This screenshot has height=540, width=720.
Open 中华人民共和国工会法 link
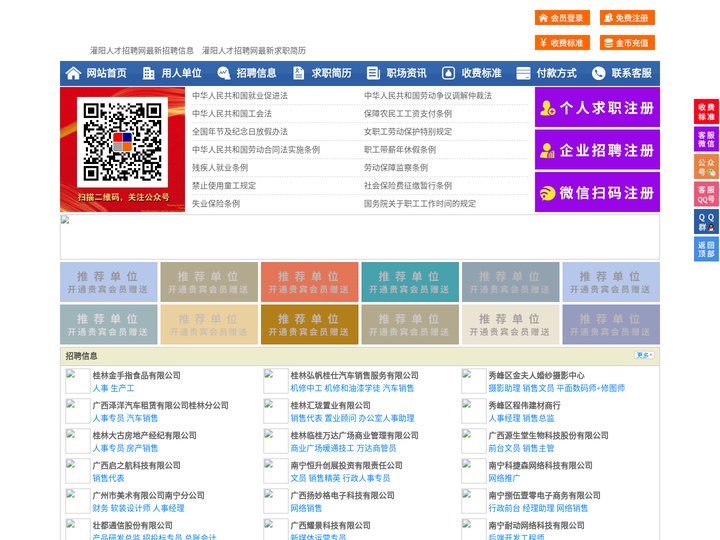click(232, 113)
